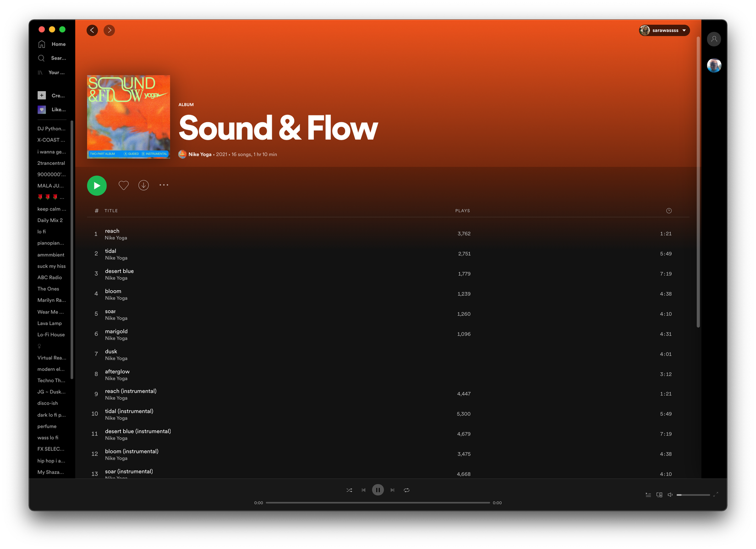Click the sidebar playlist scrollbar
756x549 pixels.
(72, 250)
